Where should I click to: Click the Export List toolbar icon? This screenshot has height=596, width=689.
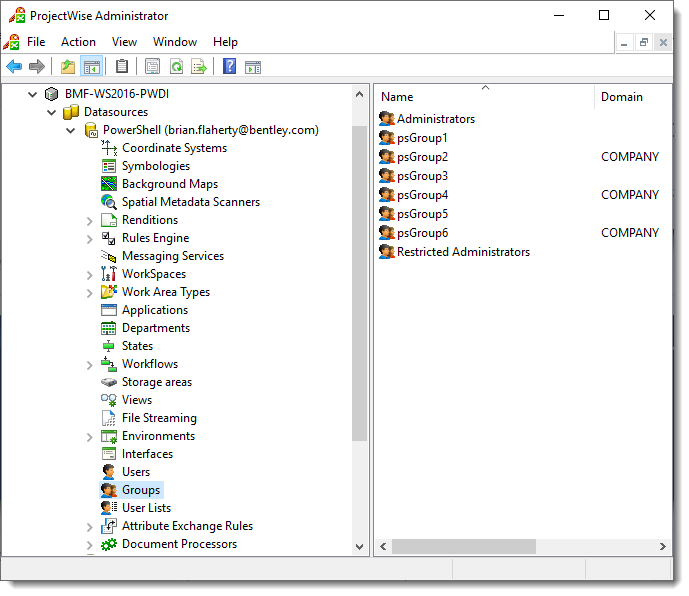[x=199, y=67]
